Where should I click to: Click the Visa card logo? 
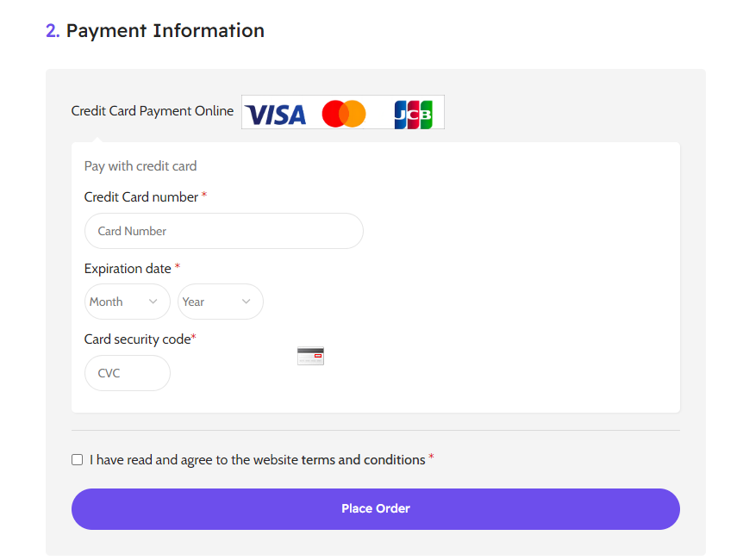[x=276, y=114]
